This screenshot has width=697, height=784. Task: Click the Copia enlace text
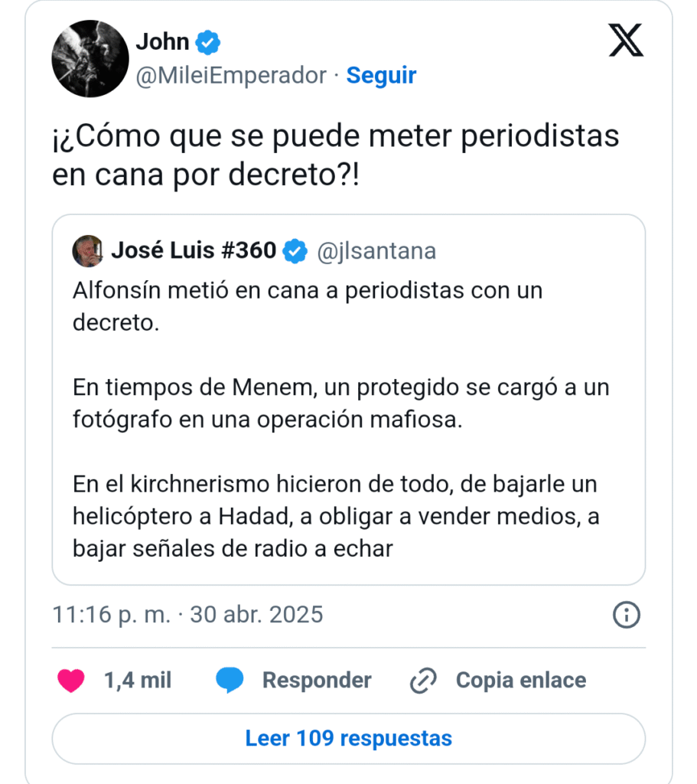521,680
